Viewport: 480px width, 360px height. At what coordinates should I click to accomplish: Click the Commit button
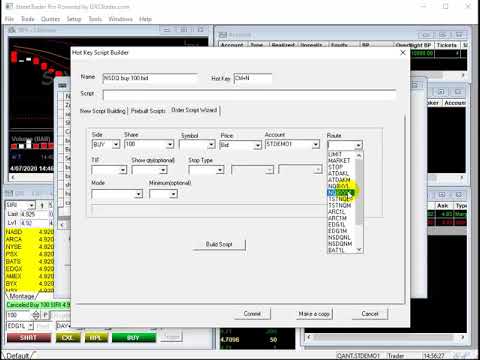[x=252, y=314]
